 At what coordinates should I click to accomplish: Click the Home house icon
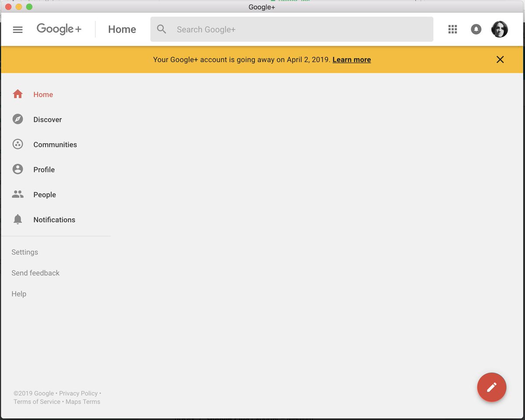pos(17,94)
